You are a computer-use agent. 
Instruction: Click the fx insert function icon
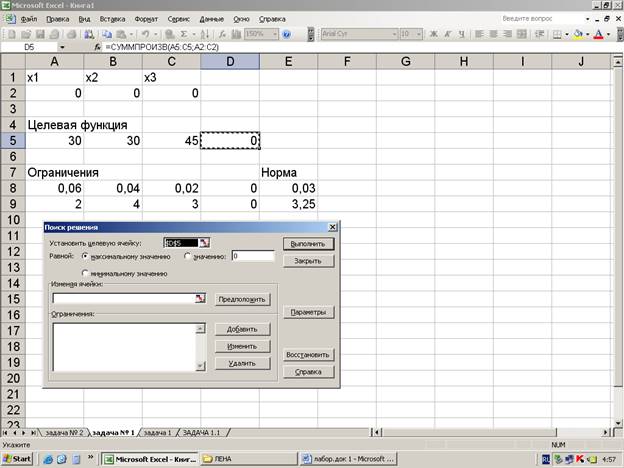(x=96, y=47)
